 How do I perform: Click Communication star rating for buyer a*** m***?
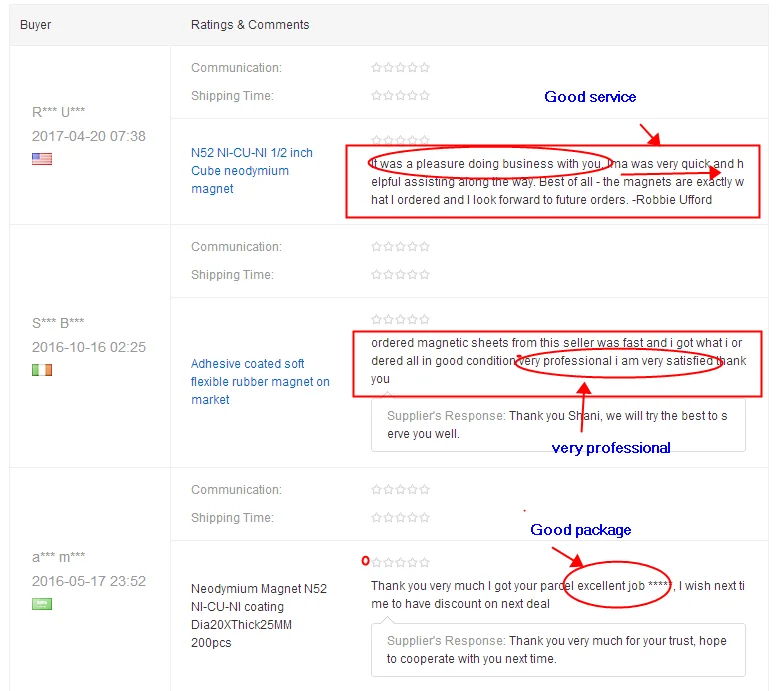pos(400,490)
